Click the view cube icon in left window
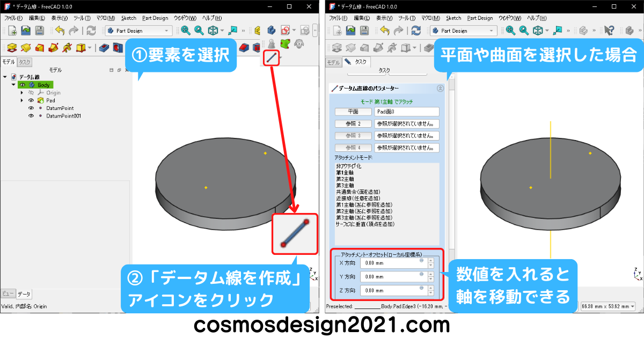The width and height of the screenshot is (644, 338). pyautogui.click(x=213, y=31)
